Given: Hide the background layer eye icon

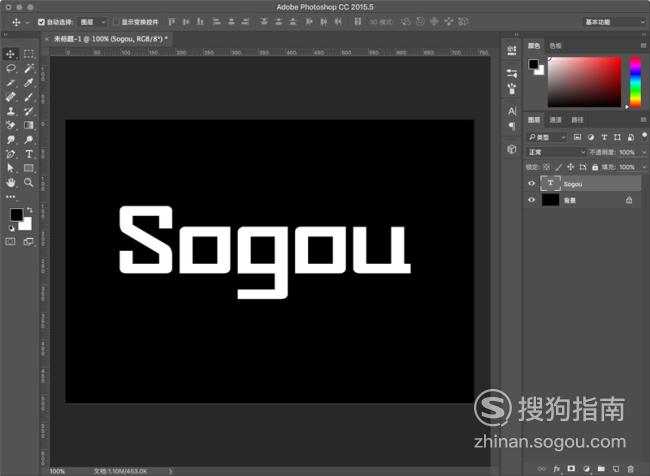Looking at the screenshot, I should point(531,200).
